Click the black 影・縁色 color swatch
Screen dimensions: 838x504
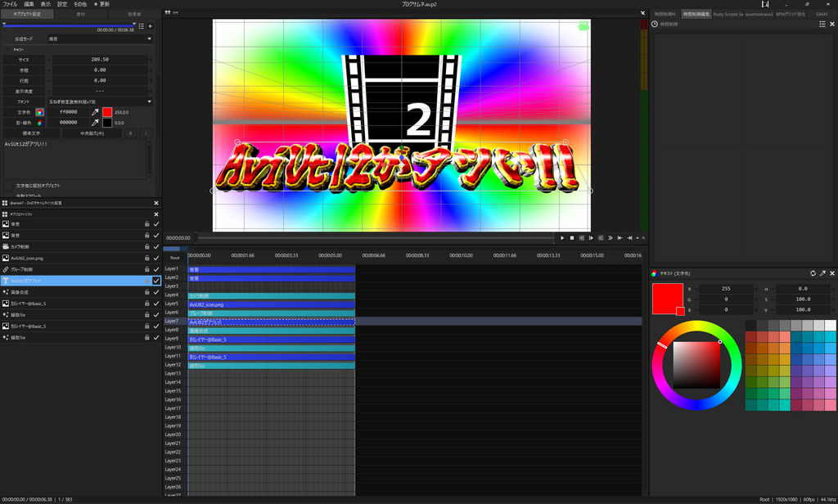(107, 123)
